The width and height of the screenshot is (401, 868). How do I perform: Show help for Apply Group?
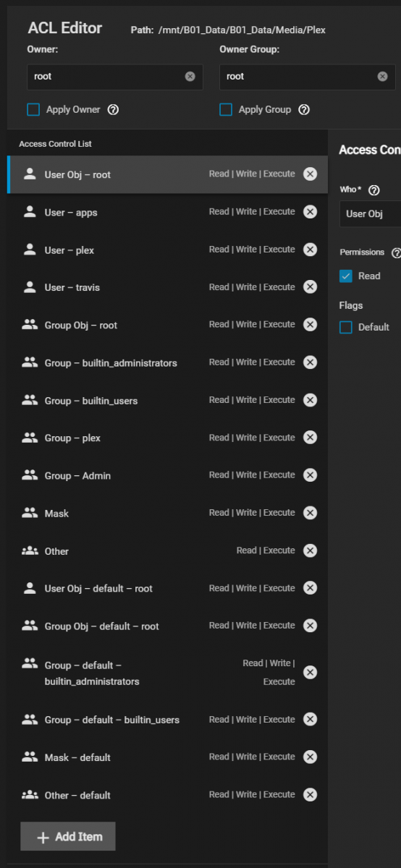tap(304, 110)
